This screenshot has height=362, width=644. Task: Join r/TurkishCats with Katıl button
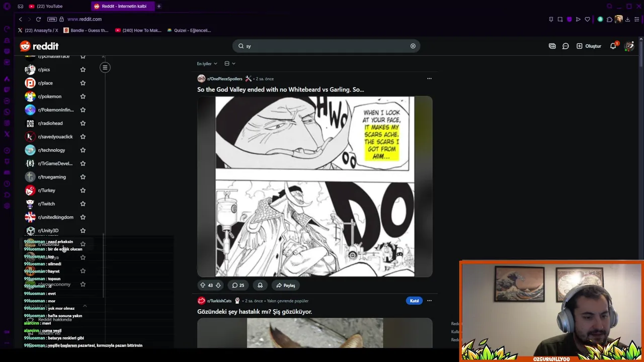414,301
